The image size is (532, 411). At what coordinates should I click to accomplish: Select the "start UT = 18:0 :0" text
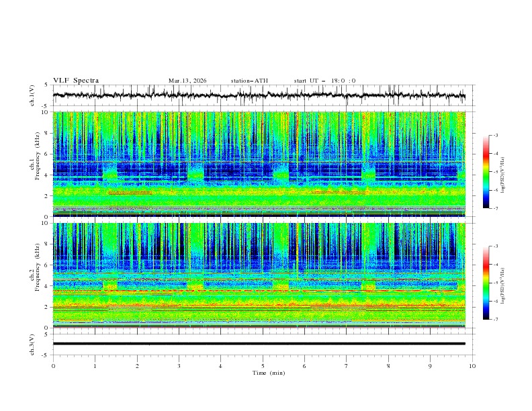click(x=324, y=81)
